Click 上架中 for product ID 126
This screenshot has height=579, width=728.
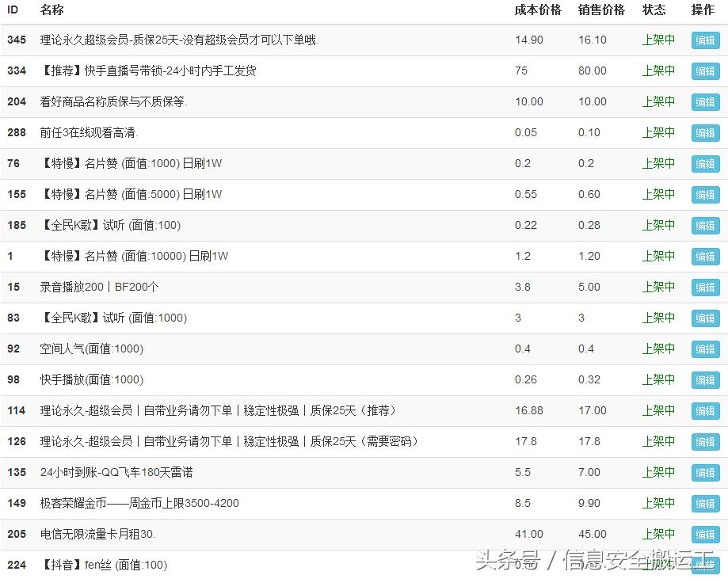657,441
